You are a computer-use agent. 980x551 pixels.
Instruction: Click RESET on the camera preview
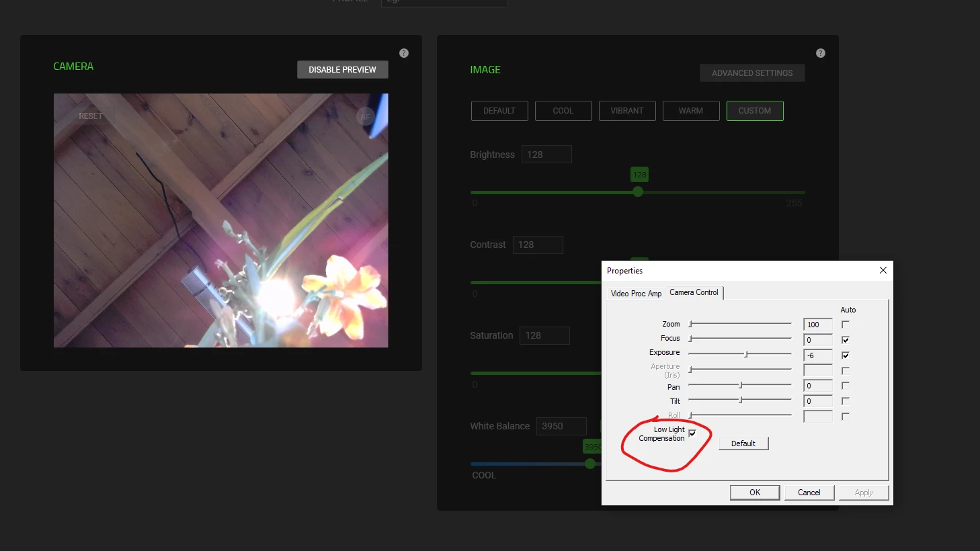tap(91, 116)
